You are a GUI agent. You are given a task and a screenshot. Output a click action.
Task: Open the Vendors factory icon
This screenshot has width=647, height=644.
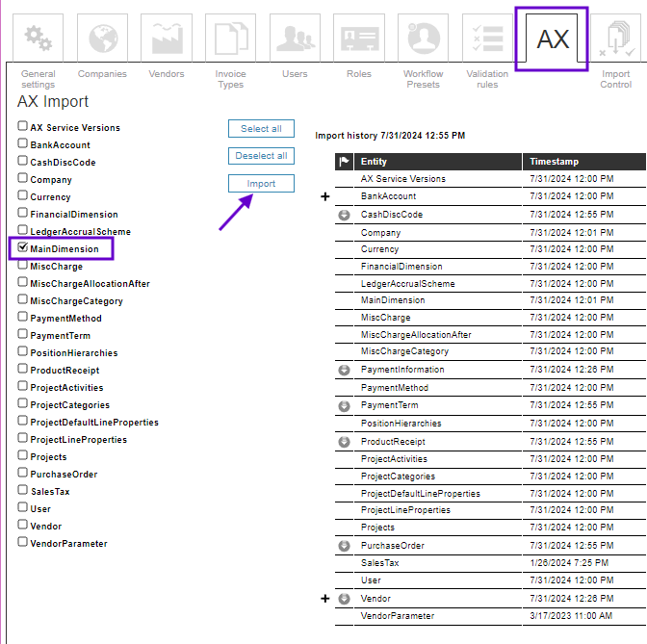pyautogui.click(x=167, y=38)
